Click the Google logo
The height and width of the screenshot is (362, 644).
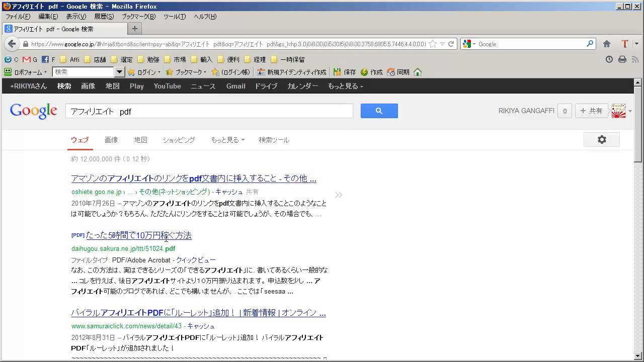pyautogui.click(x=34, y=111)
